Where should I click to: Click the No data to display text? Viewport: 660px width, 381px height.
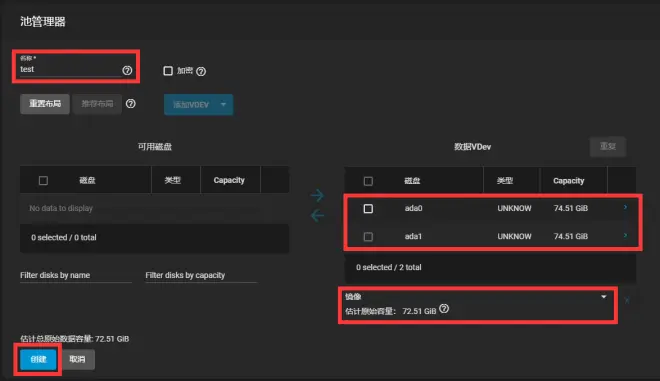click(61, 208)
